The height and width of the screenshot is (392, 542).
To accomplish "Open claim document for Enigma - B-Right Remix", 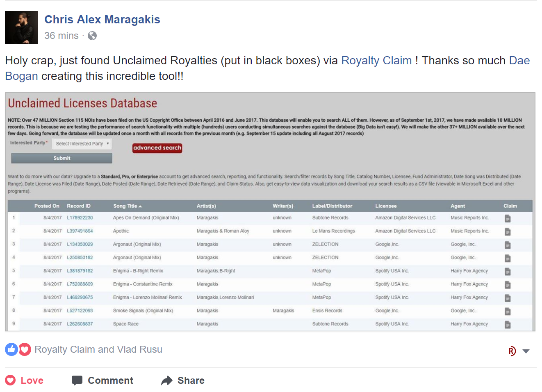I will tap(508, 272).
